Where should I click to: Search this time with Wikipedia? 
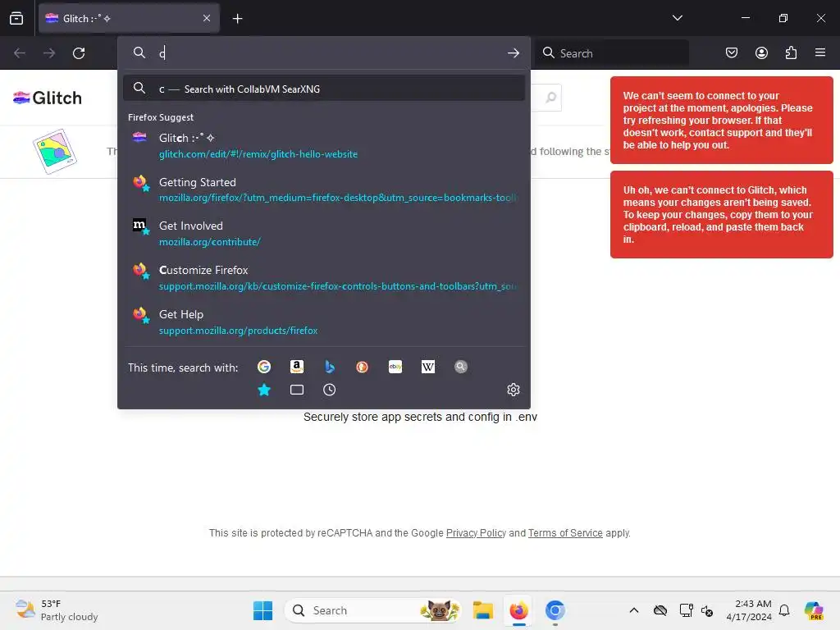[x=428, y=367]
